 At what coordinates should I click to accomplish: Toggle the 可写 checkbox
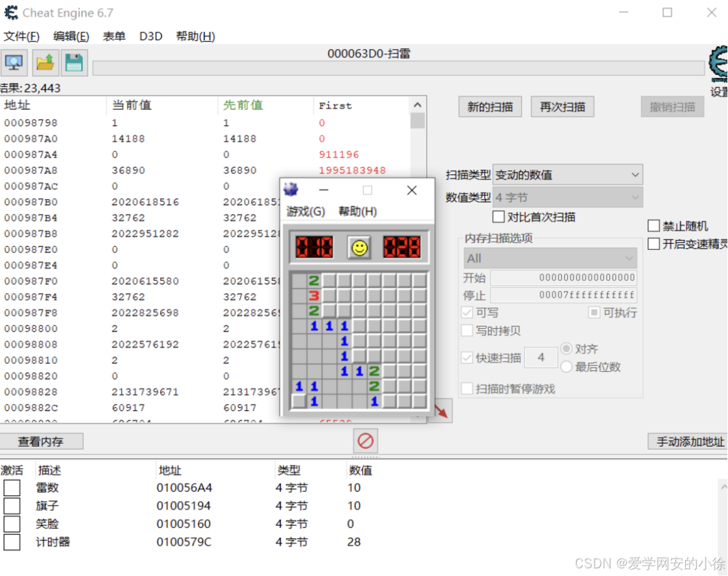pyautogui.click(x=467, y=312)
